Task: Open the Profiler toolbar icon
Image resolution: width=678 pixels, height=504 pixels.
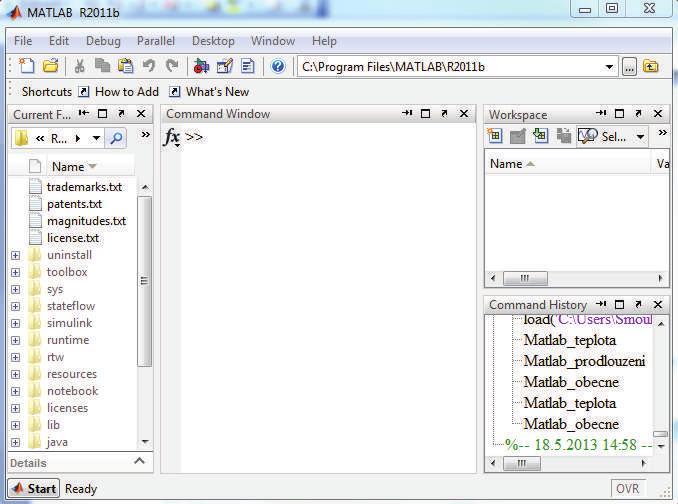Action: pyautogui.click(x=248, y=66)
